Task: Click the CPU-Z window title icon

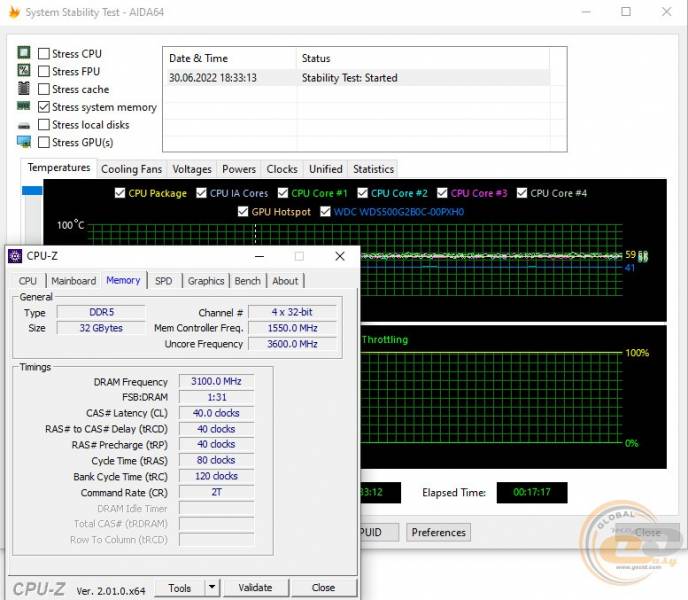Action: coord(15,256)
